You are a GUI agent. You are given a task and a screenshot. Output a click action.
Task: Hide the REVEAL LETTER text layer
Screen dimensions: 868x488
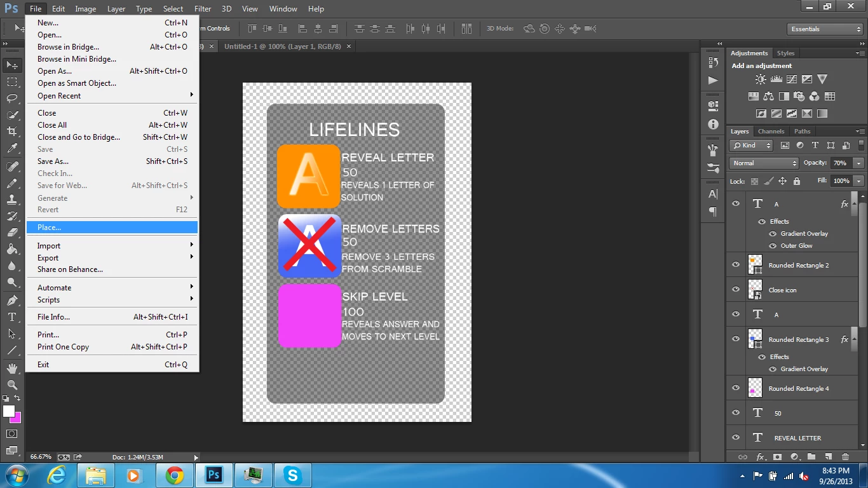[736, 438]
